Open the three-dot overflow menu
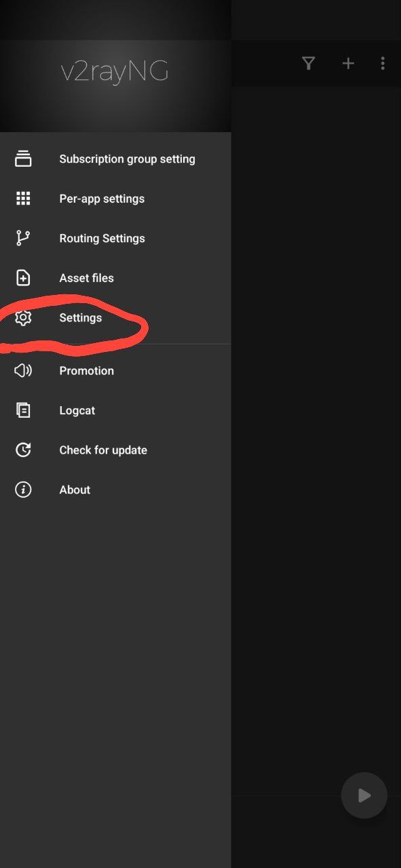 [x=383, y=64]
